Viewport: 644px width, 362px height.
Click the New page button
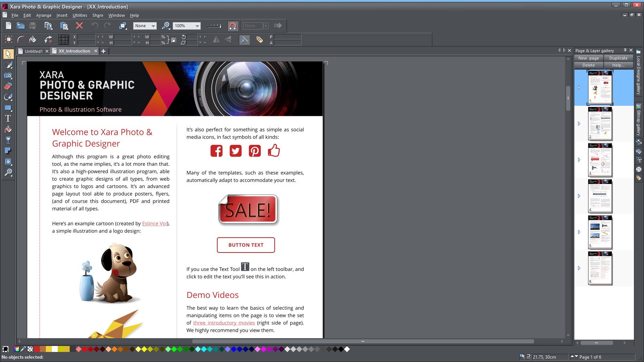point(588,58)
